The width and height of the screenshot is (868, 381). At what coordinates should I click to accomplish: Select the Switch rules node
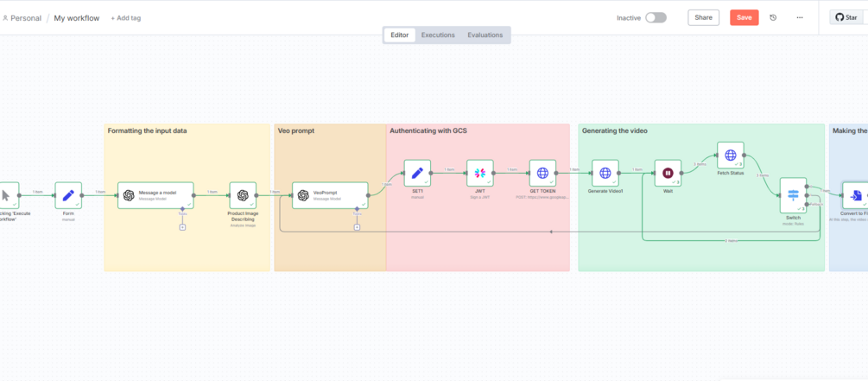(793, 195)
